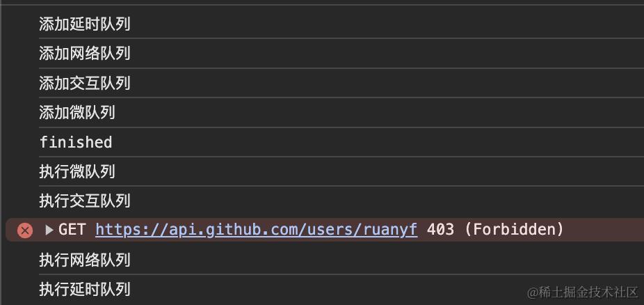Click empty area right of finished message

[376, 142]
